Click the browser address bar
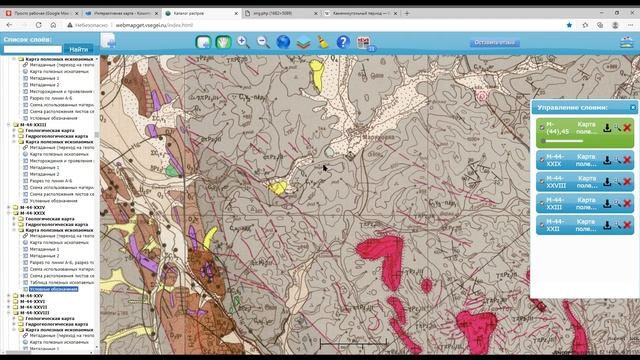640x360 pixels. pos(318,25)
